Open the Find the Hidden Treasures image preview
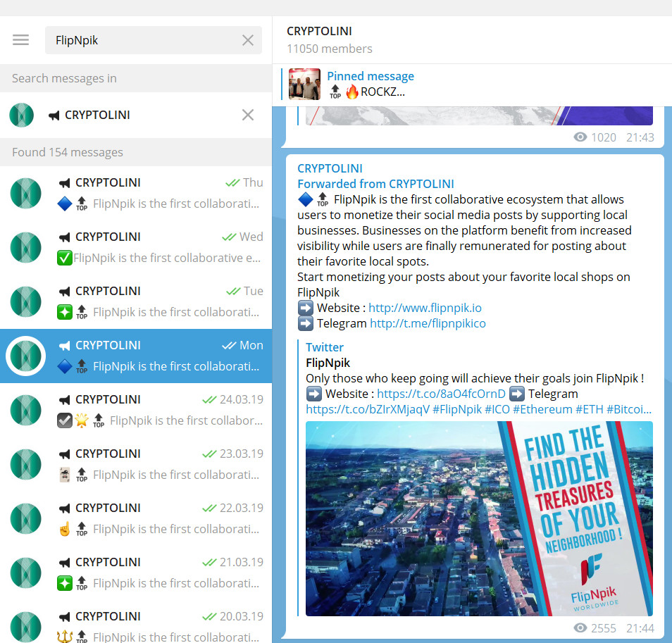 click(x=479, y=518)
